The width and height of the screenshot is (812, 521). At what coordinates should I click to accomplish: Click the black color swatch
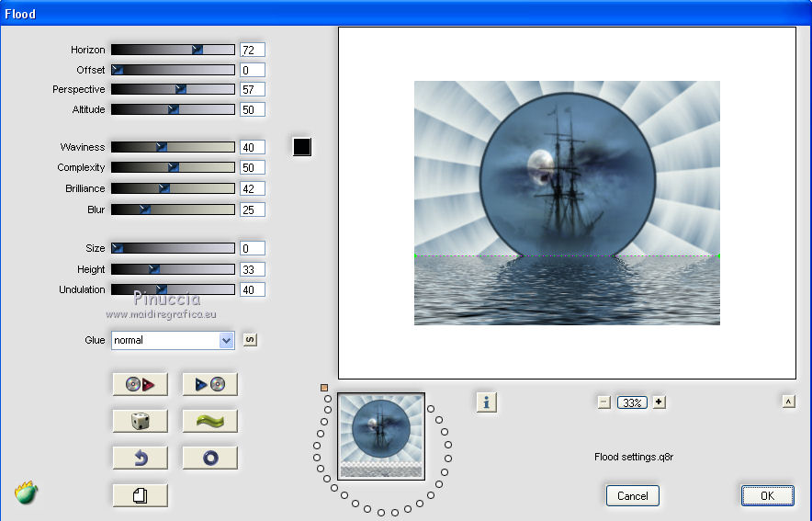(x=302, y=147)
